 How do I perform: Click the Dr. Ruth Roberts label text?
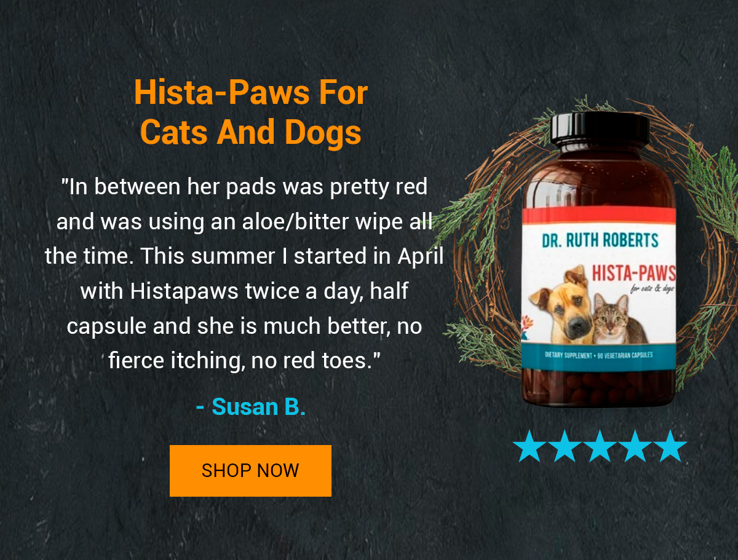point(600,240)
